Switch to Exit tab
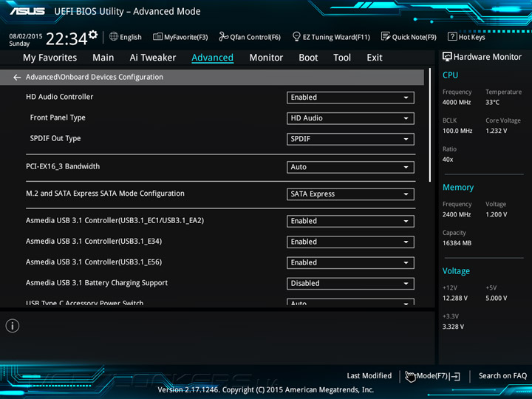 (375, 58)
